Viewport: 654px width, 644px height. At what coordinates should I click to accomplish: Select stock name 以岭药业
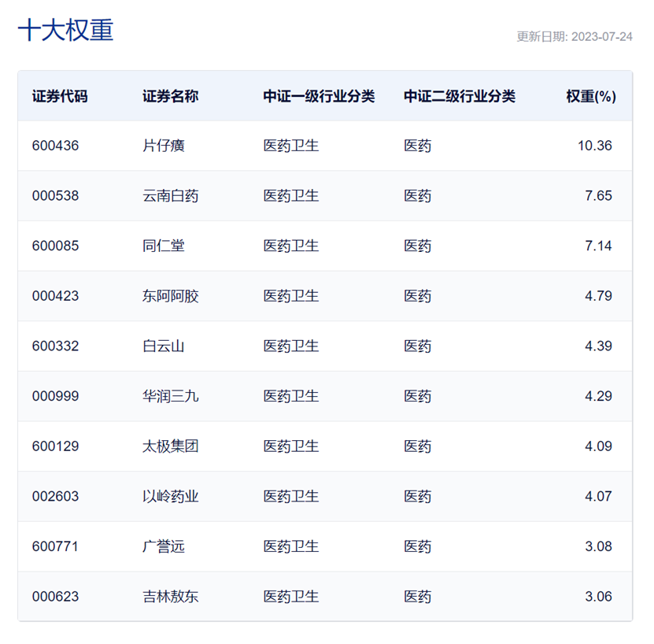(171, 496)
